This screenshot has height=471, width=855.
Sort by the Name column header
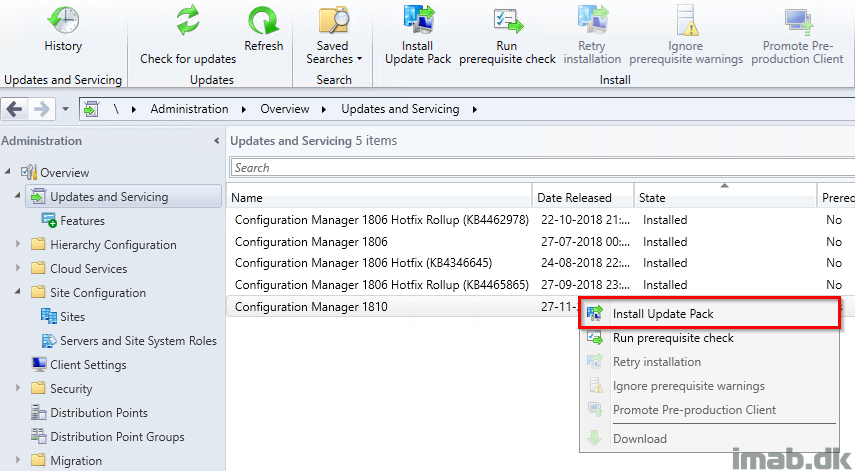point(379,197)
